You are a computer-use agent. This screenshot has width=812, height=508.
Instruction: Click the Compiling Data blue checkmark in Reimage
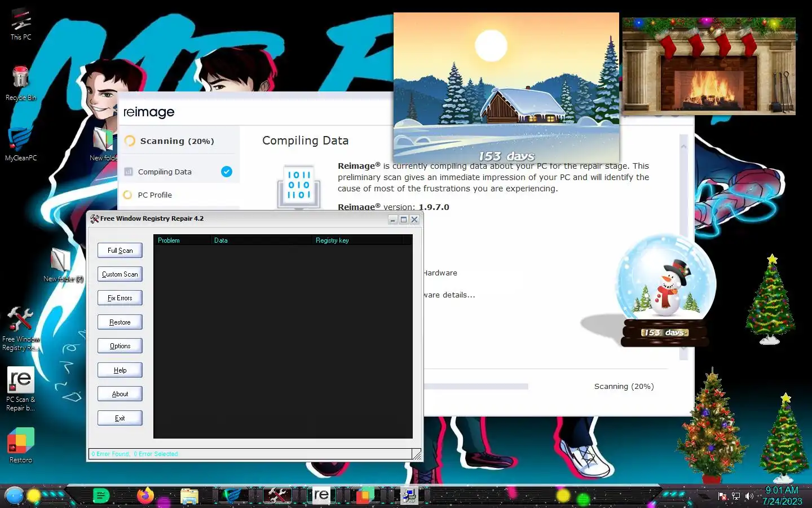[x=227, y=172]
